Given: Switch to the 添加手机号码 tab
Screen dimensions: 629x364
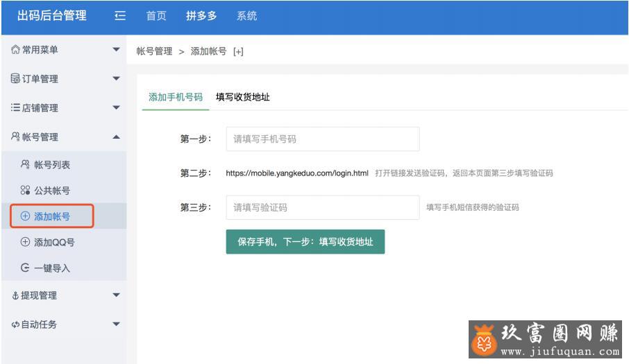Looking at the screenshot, I should click(x=176, y=97).
